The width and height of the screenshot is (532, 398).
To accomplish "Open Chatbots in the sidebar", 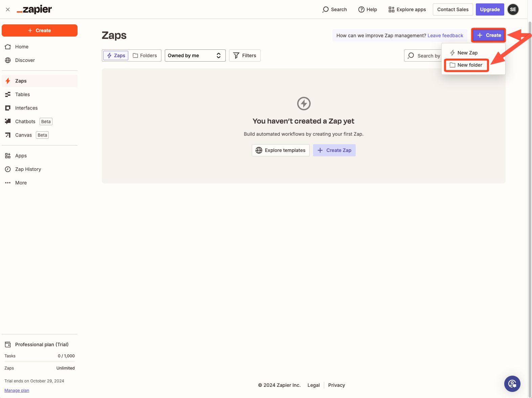I will [x=40, y=121].
